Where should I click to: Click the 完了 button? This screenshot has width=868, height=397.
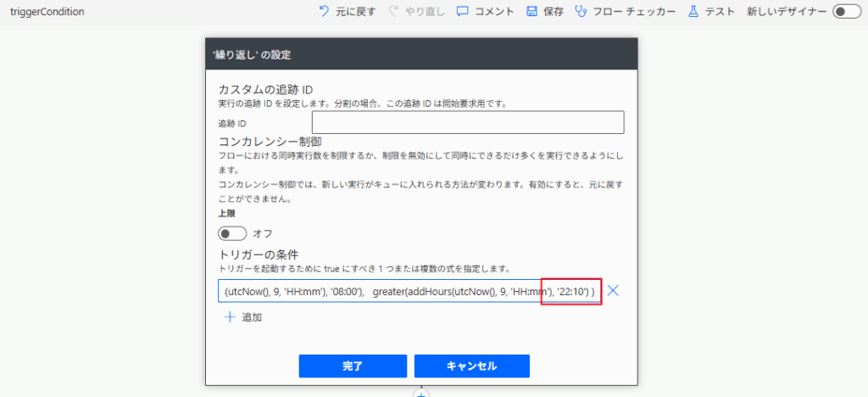point(353,366)
